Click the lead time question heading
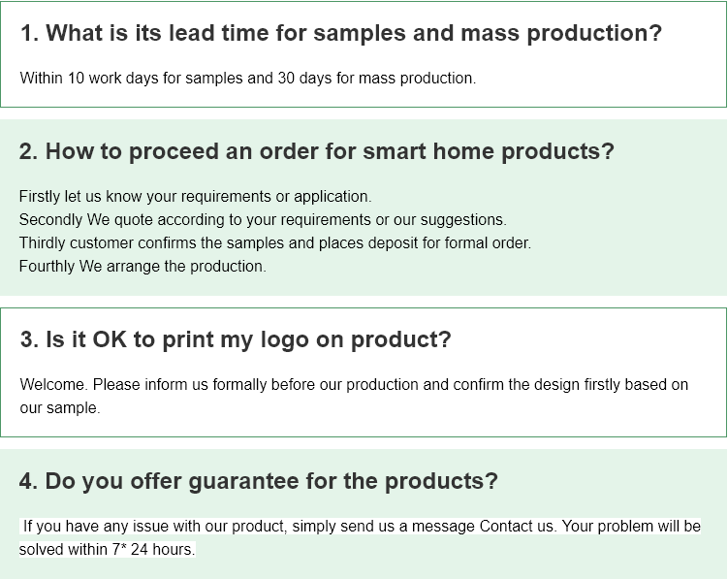The height and width of the screenshot is (579, 728). tap(341, 33)
